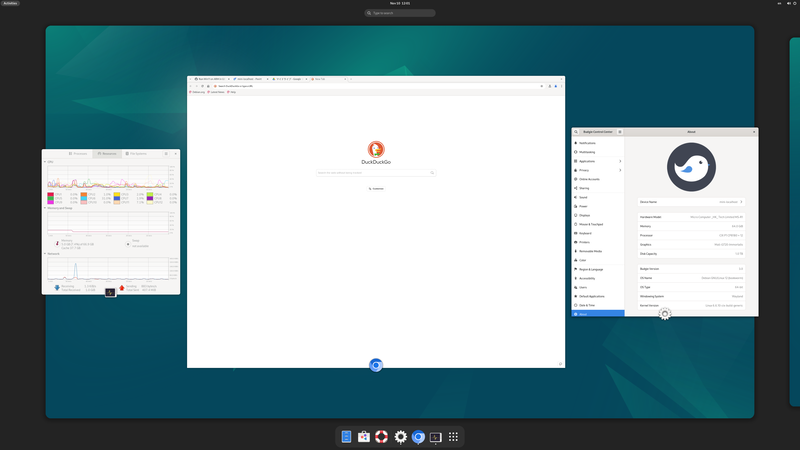The width and height of the screenshot is (800, 450).
Task: Open Displays settings panel
Action: [598, 215]
